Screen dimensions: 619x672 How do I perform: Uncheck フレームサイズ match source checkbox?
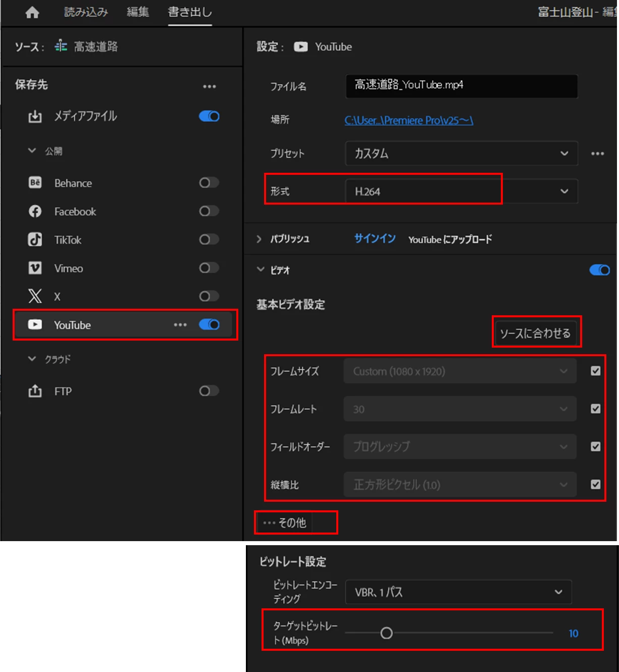(x=596, y=371)
